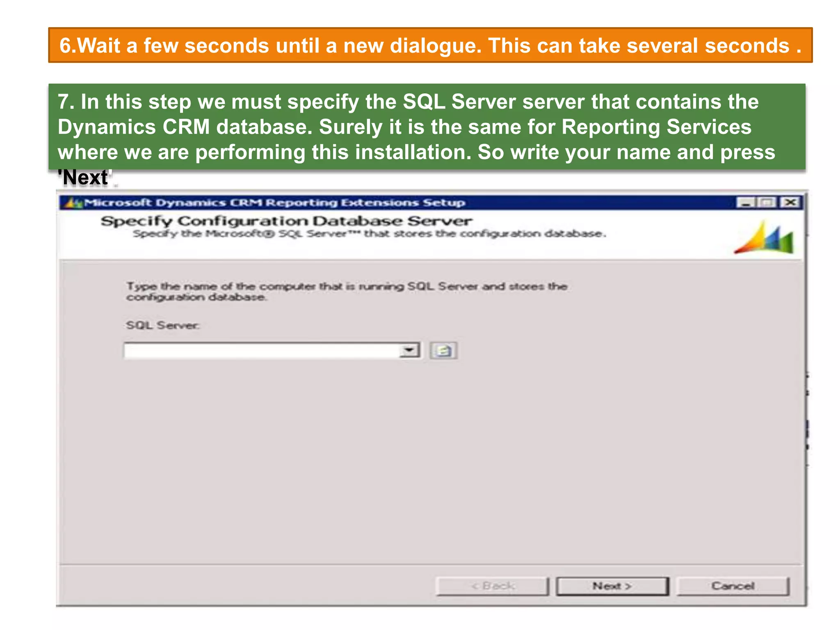The width and height of the screenshot is (840, 630).
Task: Minimize the Reporting Extensions Setup window
Action: coord(746,202)
